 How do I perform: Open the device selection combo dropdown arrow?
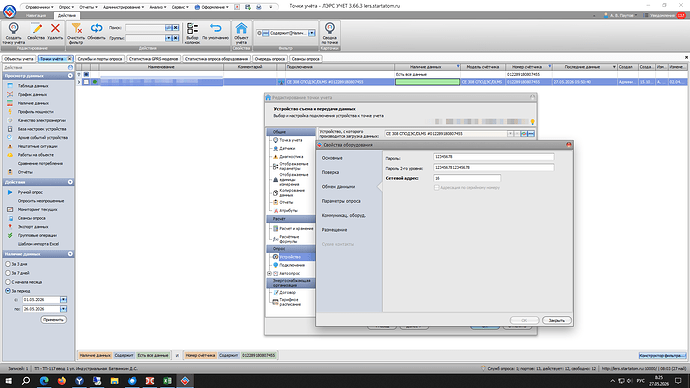click(510, 134)
